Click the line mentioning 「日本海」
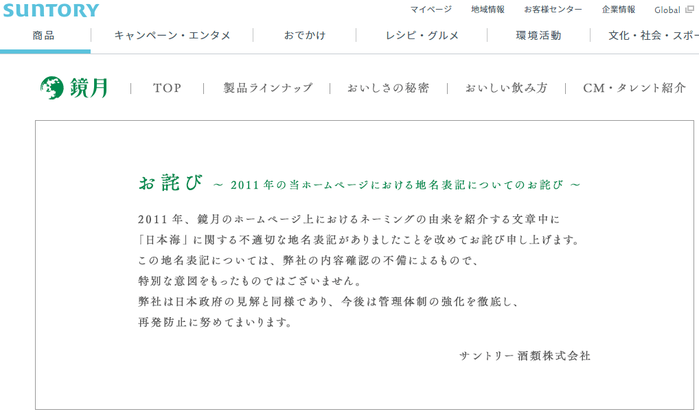Screen dimensions: 699x416 (359, 240)
